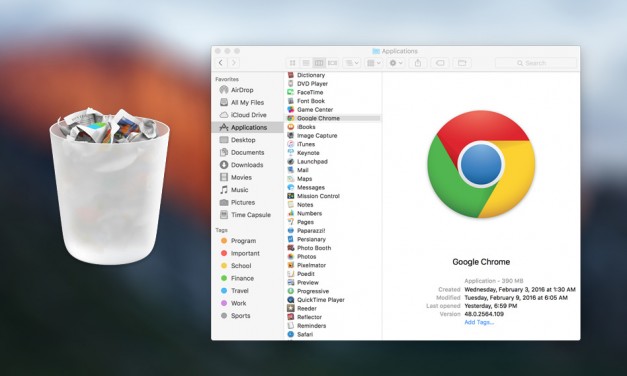Click the Trash can icon
Image resolution: width=627 pixels, height=376 pixels.
(109, 186)
